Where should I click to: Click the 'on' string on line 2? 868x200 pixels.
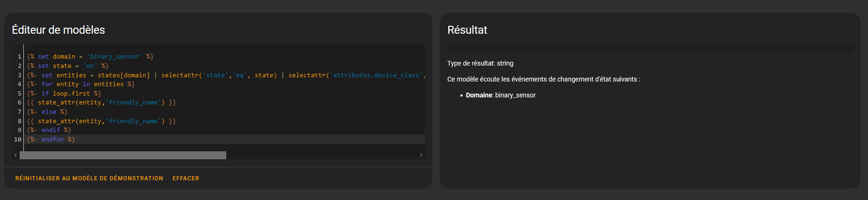(90, 66)
